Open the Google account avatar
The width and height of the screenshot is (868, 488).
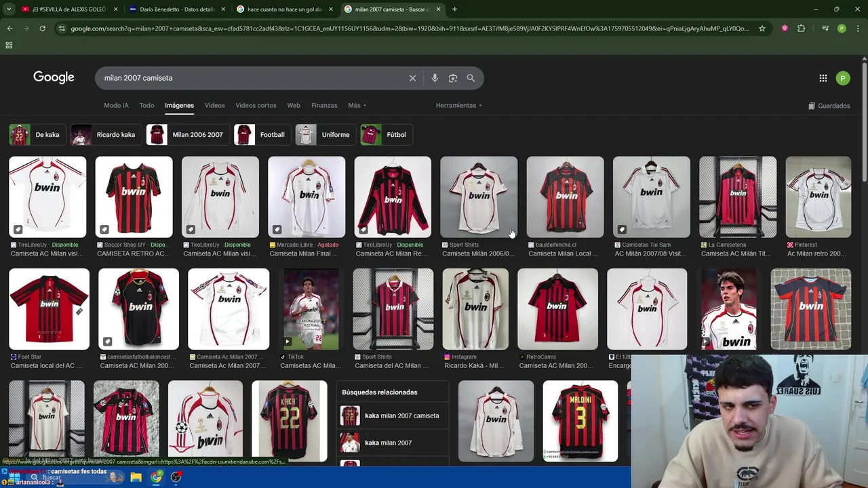coord(843,79)
